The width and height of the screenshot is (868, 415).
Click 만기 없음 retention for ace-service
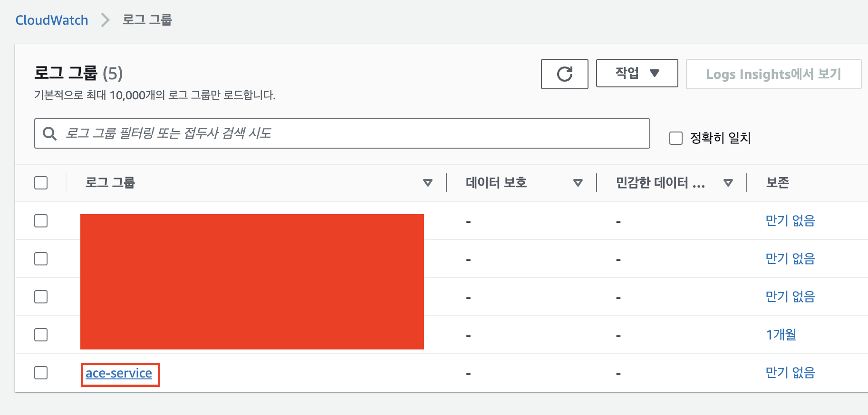[x=790, y=373]
